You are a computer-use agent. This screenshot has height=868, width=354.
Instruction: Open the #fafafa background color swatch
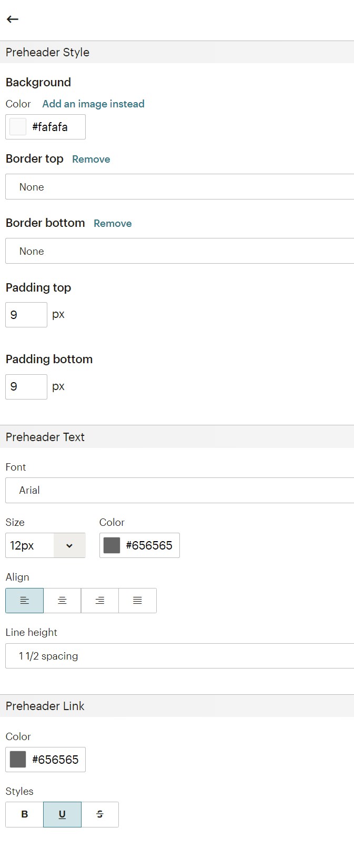[18, 127]
